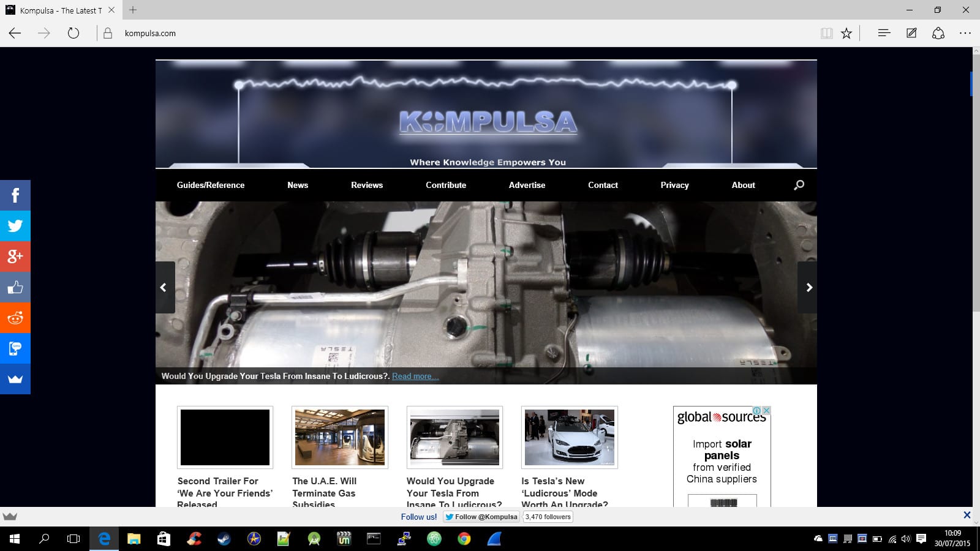Open the Guides/Reference menu item
Image resolution: width=980 pixels, height=551 pixels.
pyautogui.click(x=210, y=185)
